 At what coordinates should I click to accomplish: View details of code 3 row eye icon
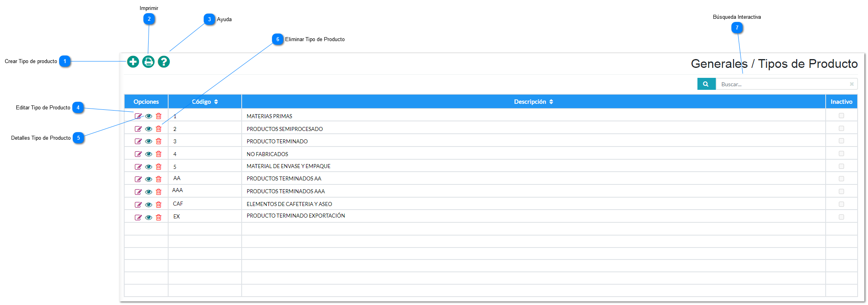(149, 141)
